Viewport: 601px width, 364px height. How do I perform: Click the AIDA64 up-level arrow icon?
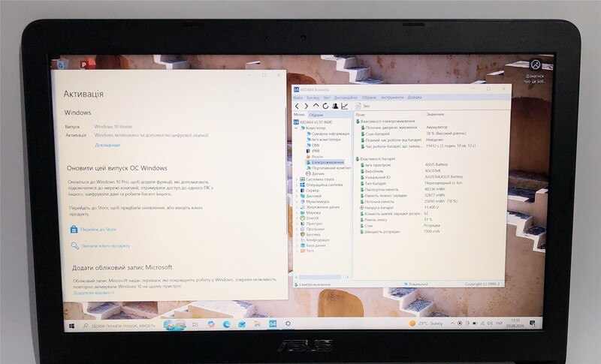tap(316, 106)
